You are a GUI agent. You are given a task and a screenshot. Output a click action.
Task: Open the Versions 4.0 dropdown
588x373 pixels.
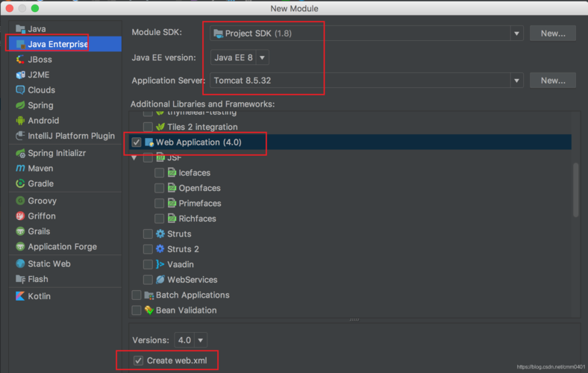[190, 340]
